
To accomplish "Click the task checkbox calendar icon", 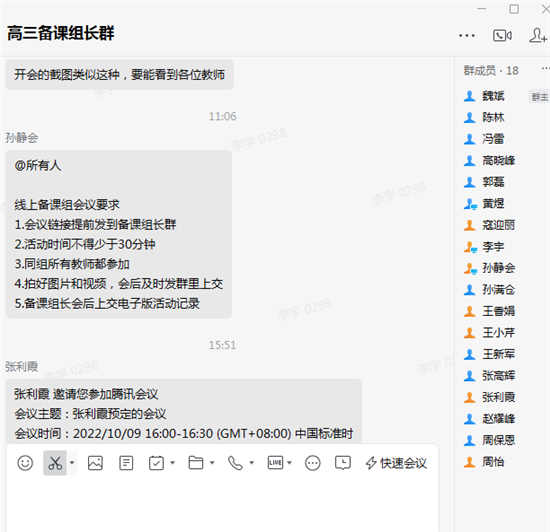I will click(156, 463).
